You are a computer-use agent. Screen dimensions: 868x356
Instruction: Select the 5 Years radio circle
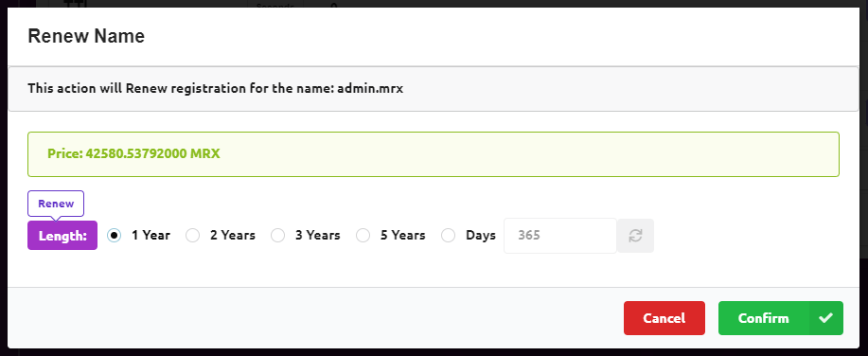coord(363,236)
